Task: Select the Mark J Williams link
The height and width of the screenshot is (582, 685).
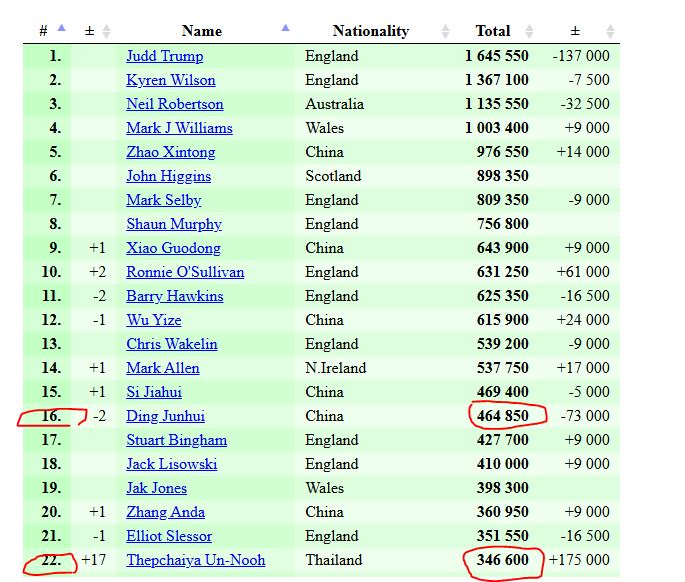Action: pyautogui.click(x=179, y=128)
